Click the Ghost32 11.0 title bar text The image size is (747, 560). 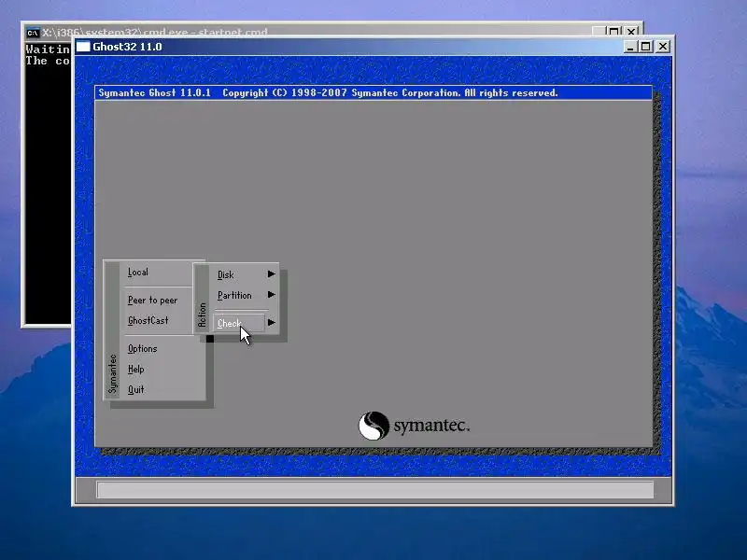(x=127, y=47)
